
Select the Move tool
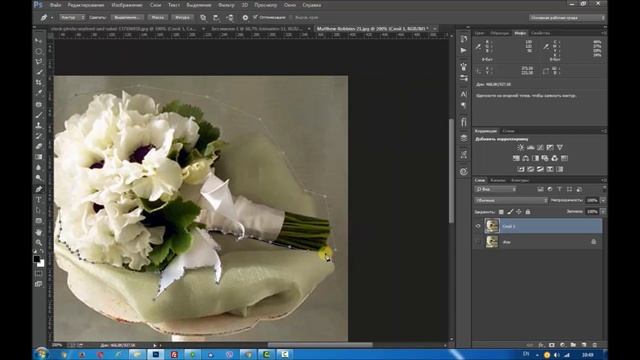click(x=39, y=40)
